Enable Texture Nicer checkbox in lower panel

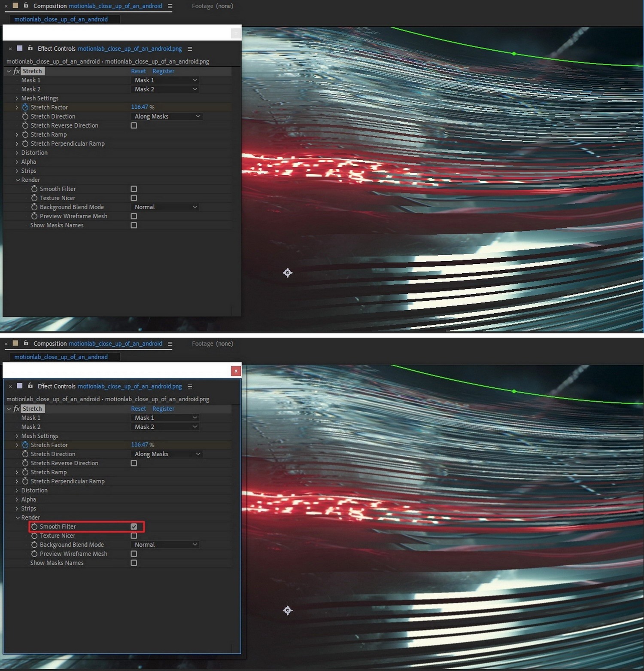tap(134, 536)
